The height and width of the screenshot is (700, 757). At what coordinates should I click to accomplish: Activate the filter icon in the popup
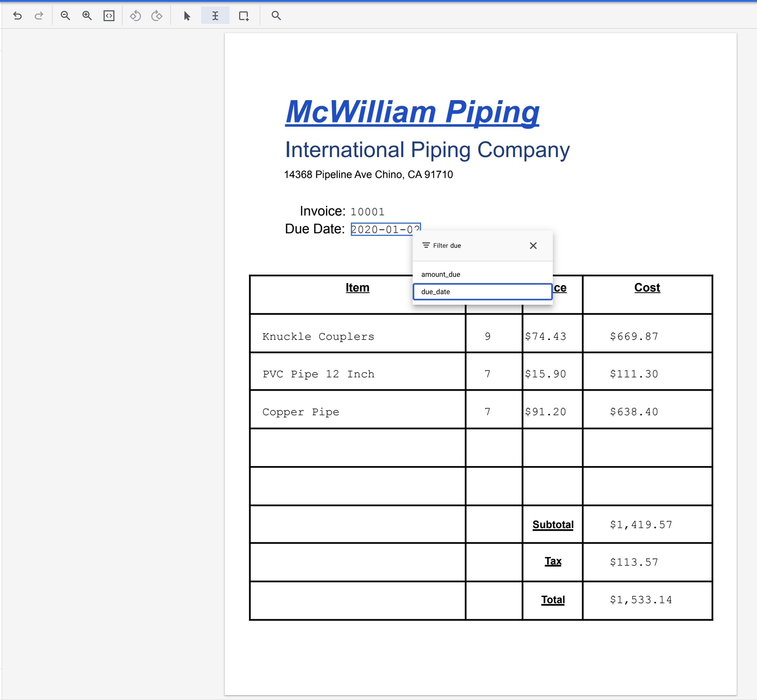(426, 245)
